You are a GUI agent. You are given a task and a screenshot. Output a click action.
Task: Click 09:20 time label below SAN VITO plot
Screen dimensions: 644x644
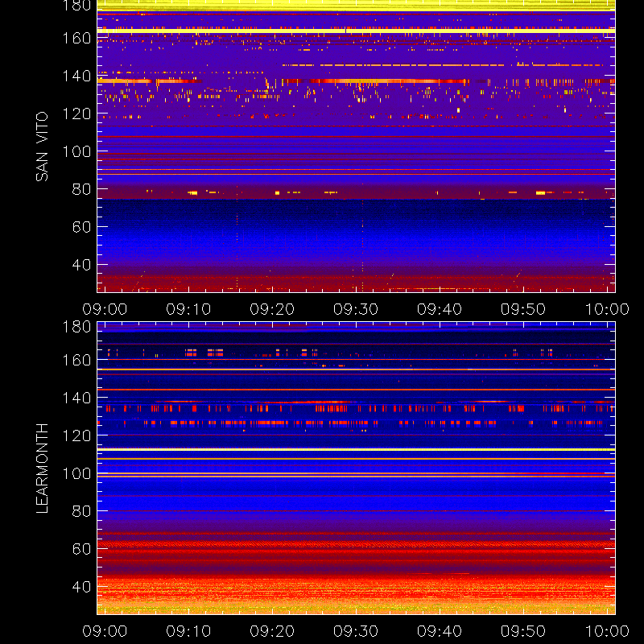pyautogui.click(x=272, y=309)
